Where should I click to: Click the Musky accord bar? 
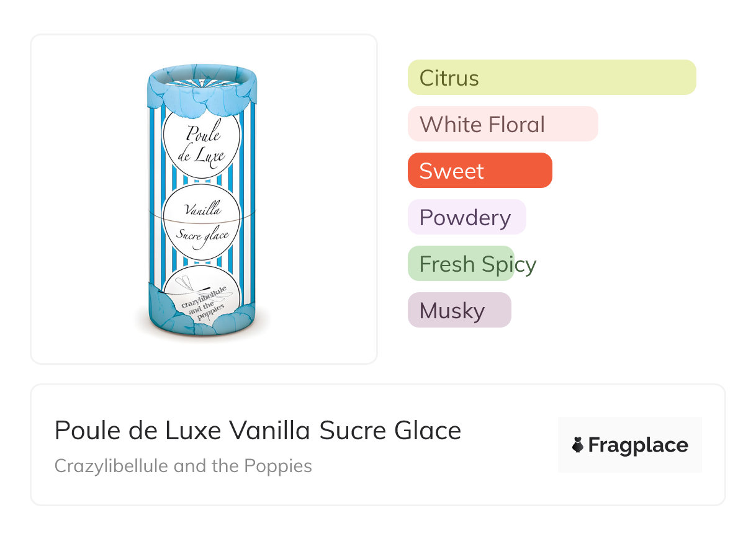click(x=459, y=310)
